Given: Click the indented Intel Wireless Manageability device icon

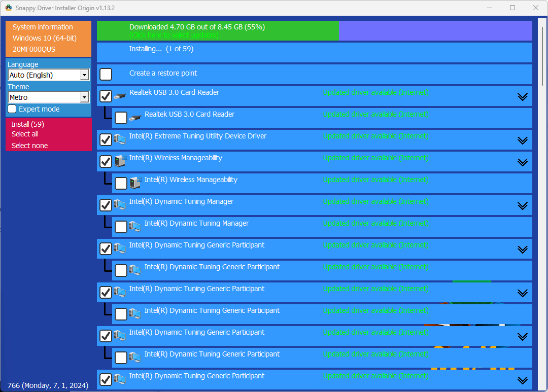Looking at the screenshot, I should pyautogui.click(x=135, y=183).
